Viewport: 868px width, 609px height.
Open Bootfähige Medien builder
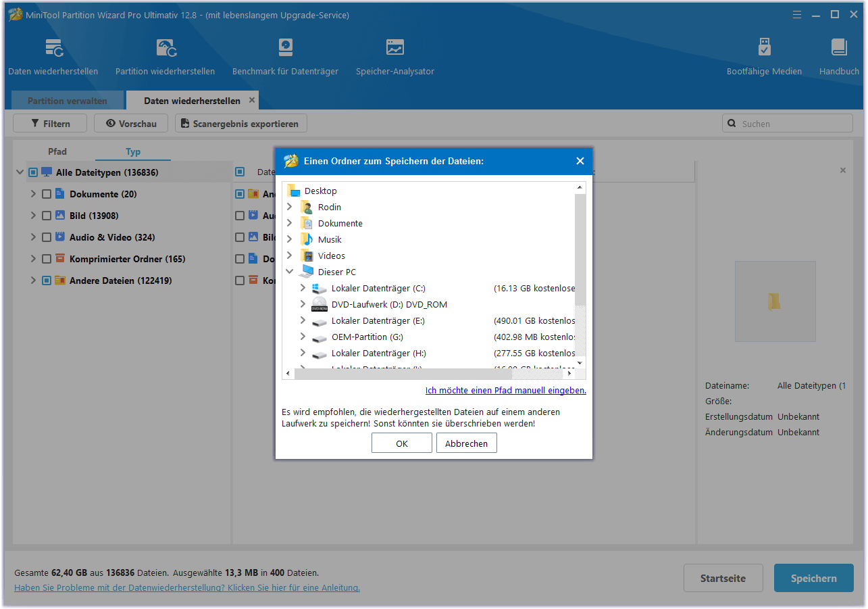[x=764, y=48]
